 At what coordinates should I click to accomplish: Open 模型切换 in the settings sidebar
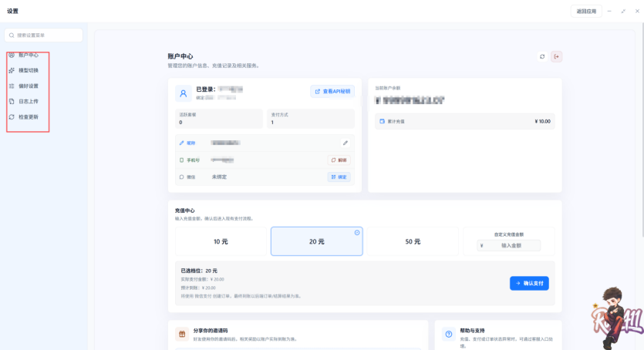pyautogui.click(x=24, y=71)
